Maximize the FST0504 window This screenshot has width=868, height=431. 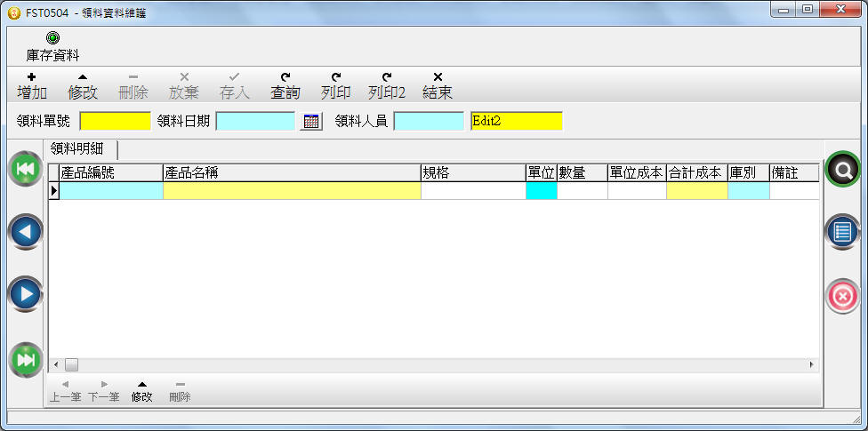(808, 10)
